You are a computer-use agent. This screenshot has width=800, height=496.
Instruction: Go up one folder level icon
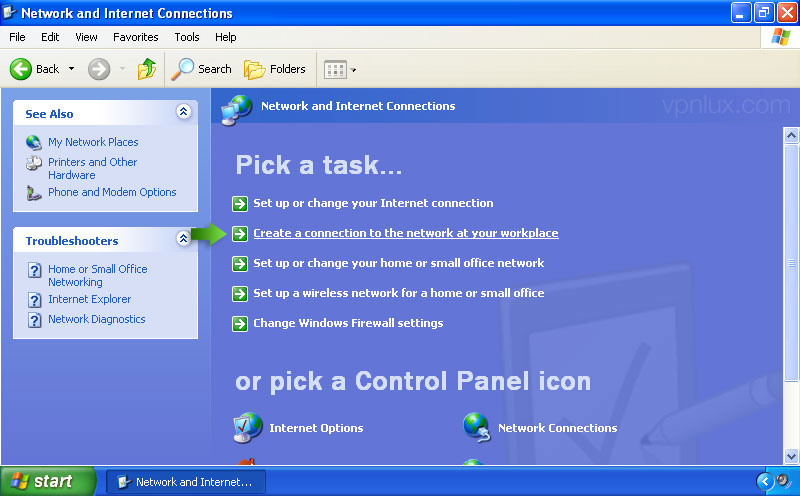pos(147,69)
